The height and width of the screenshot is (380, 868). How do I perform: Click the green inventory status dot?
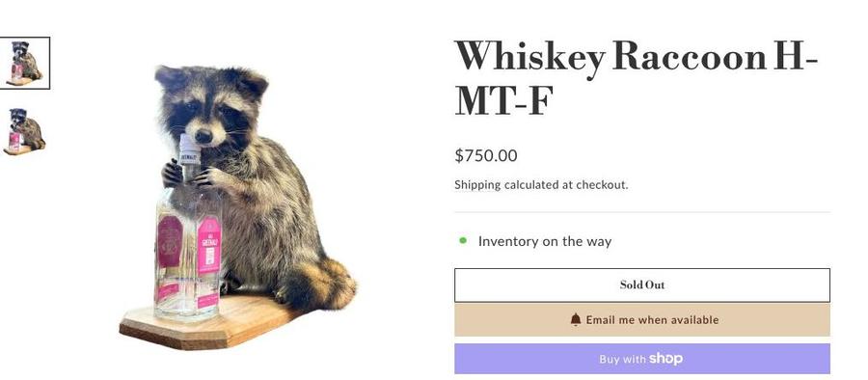[463, 241]
